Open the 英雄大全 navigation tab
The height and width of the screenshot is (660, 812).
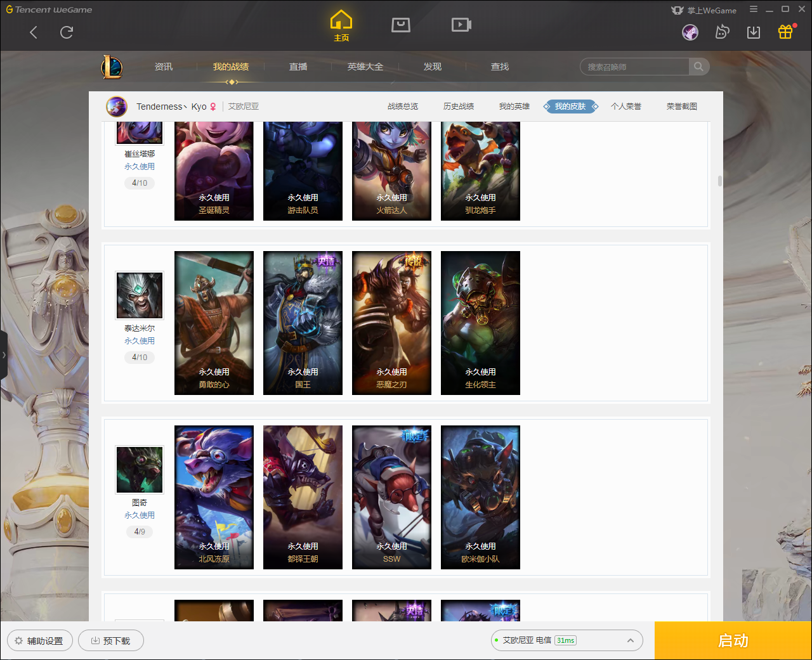[x=365, y=67]
